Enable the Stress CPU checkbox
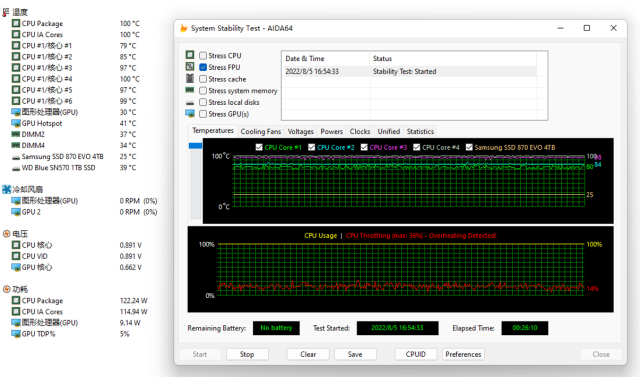The width and height of the screenshot is (640, 377). click(x=203, y=55)
